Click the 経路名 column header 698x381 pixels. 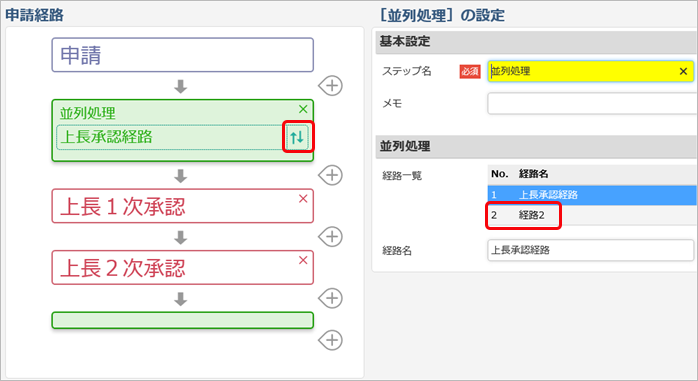[533, 174]
